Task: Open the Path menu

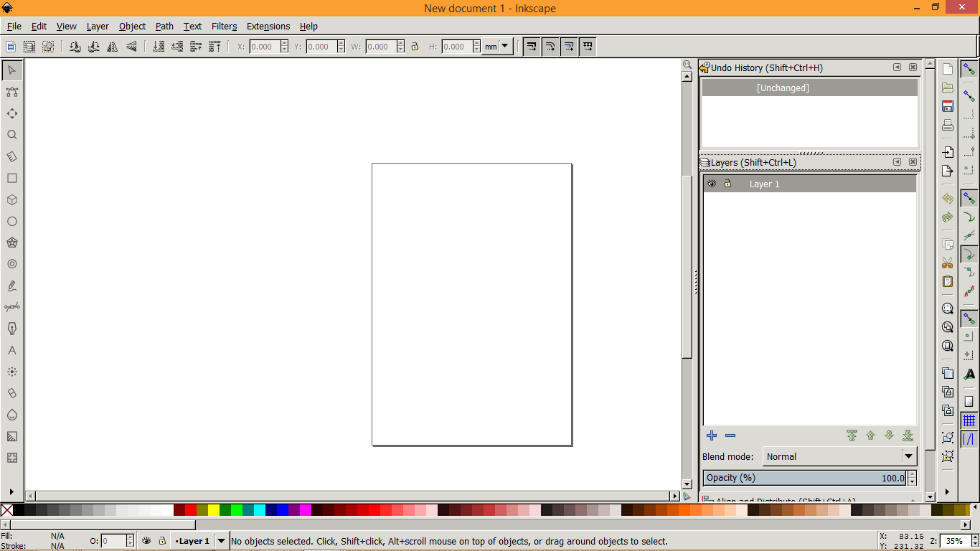Action: (x=164, y=27)
